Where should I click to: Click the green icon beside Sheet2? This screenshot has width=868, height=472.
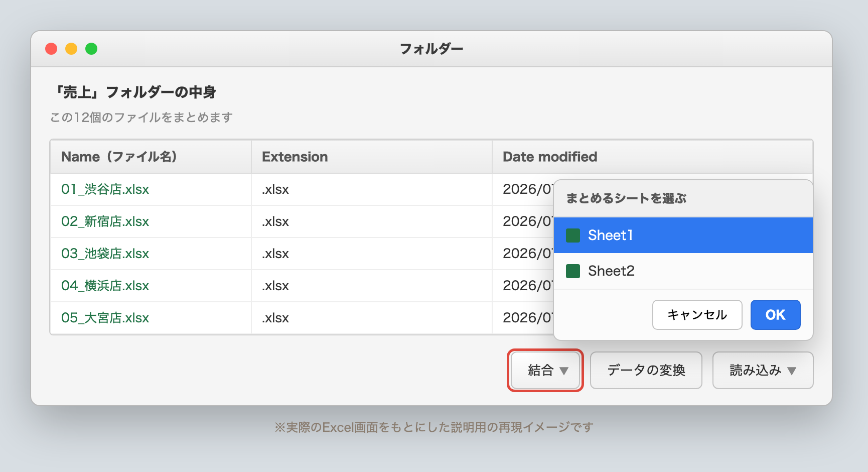573,271
